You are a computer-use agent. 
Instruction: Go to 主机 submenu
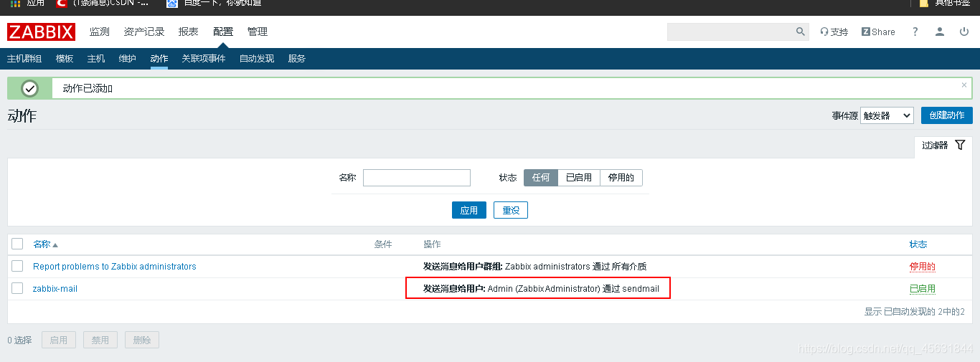tap(96, 59)
